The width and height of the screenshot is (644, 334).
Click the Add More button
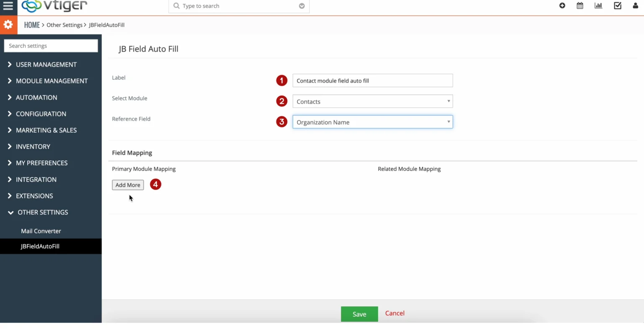pos(128,185)
